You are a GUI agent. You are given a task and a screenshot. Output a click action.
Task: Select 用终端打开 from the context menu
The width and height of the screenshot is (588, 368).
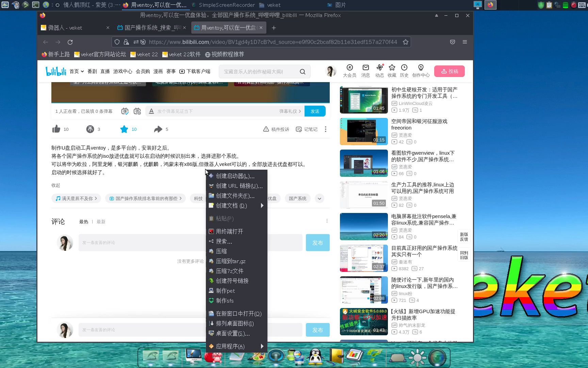point(230,231)
